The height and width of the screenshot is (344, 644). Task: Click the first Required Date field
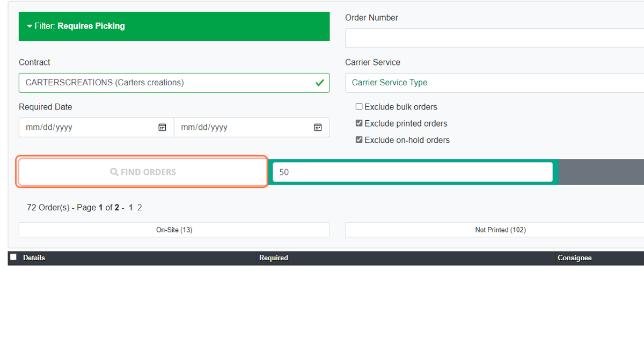[97, 127]
